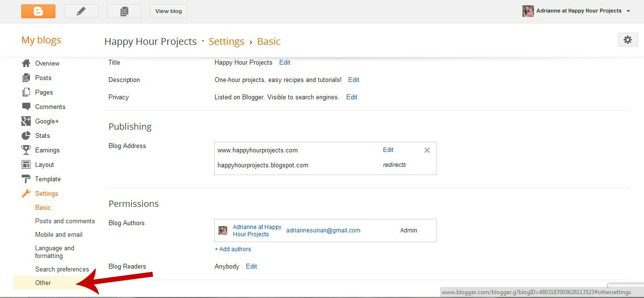
Task: Open Stats section
Action: pos(42,135)
